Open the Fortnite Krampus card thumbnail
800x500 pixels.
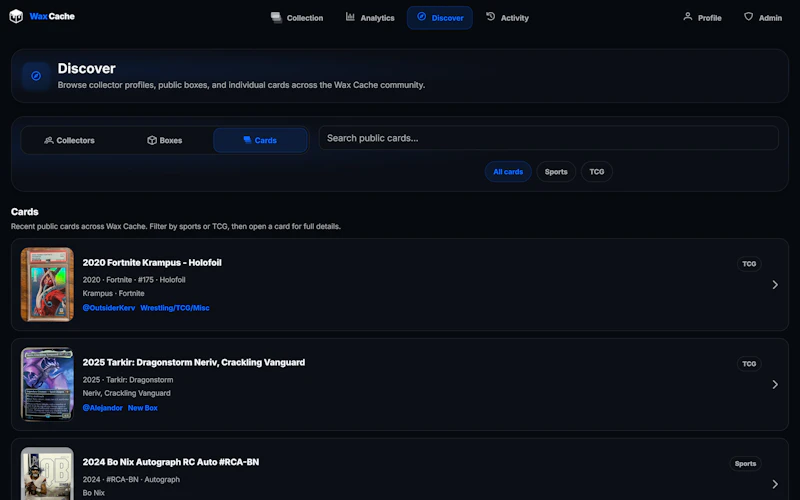pyautogui.click(x=47, y=285)
